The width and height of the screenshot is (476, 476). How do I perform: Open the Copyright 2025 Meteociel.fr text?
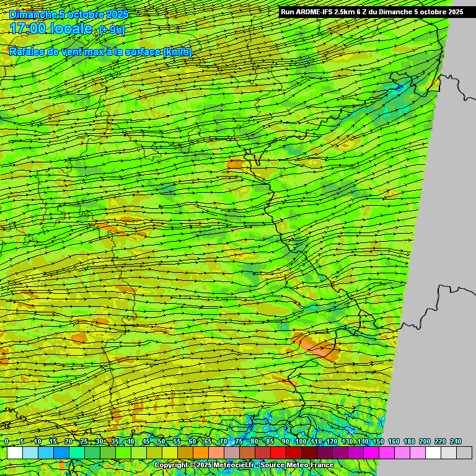[x=205, y=465]
